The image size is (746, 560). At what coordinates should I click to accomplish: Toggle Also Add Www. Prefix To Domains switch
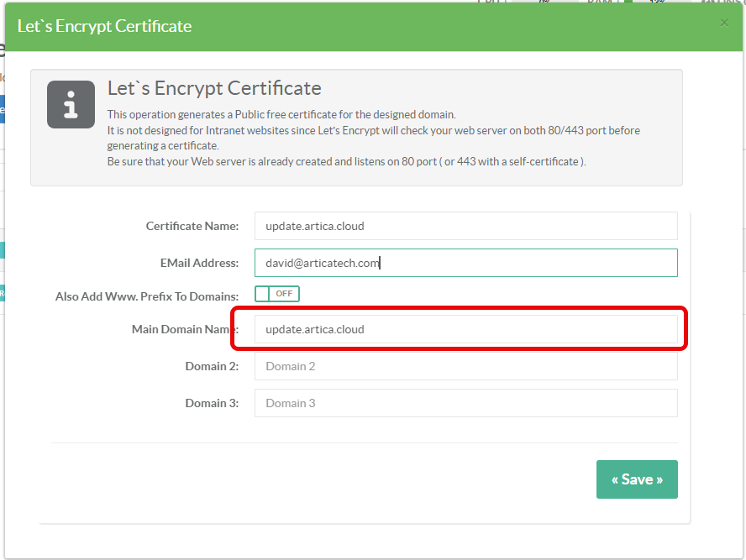coord(277,294)
